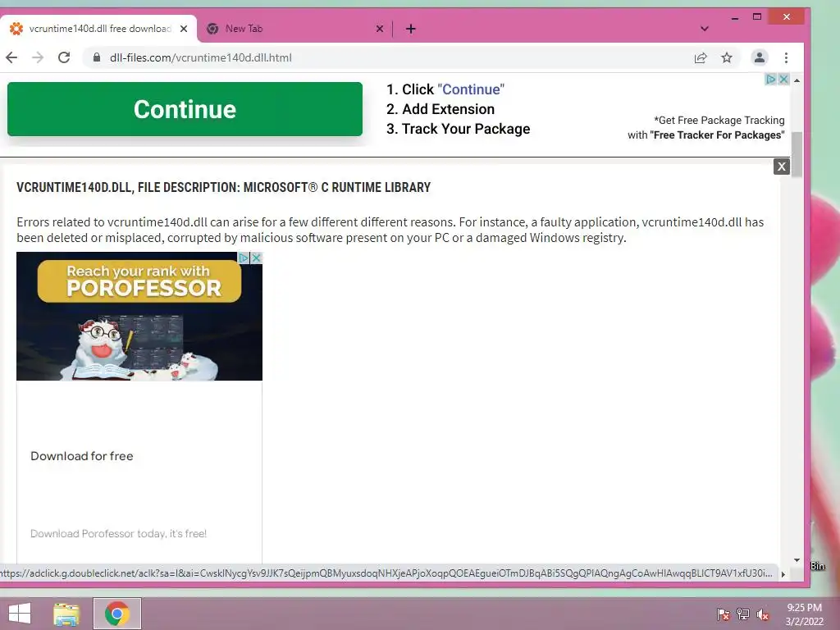Screen dimensions: 840x630
Task: Click the address bar URL
Action: pos(201,58)
